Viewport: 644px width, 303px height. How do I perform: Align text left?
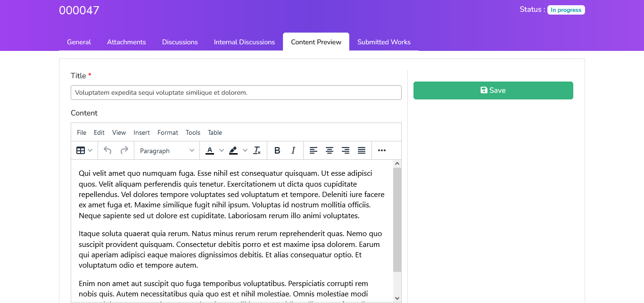click(x=314, y=150)
